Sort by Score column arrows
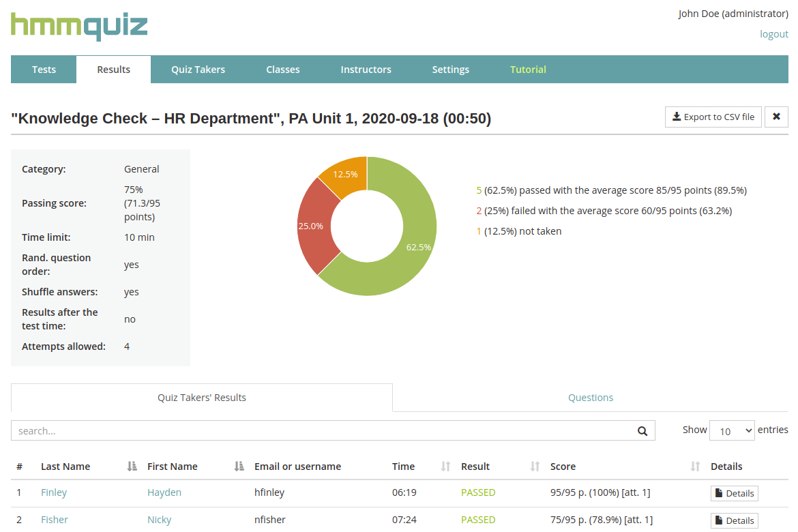The width and height of the screenshot is (798, 532). pyautogui.click(x=695, y=467)
